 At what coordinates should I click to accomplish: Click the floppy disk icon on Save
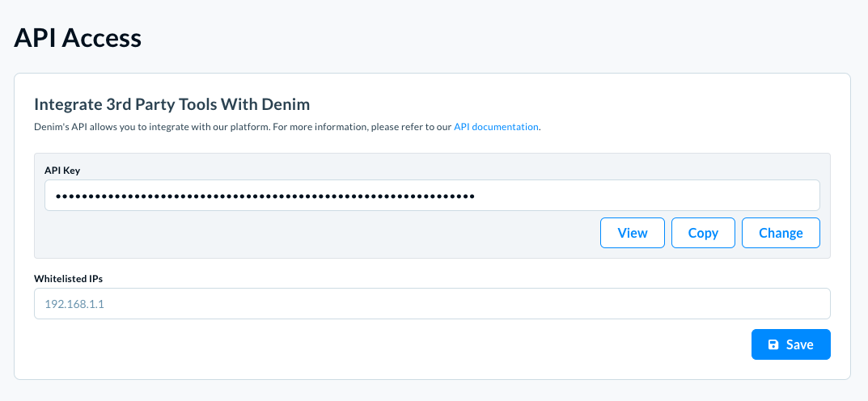tap(773, 344)
